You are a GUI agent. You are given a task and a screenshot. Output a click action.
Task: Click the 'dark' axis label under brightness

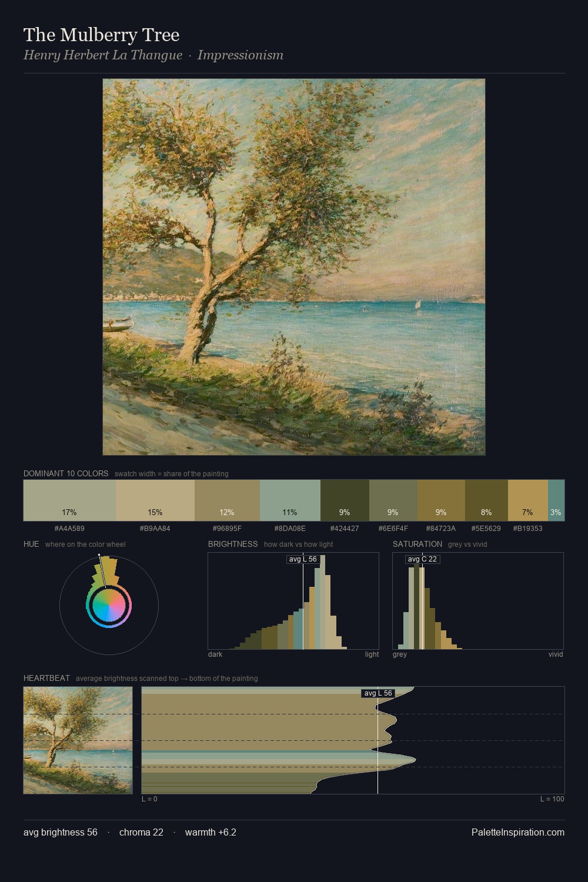point(215,654)
